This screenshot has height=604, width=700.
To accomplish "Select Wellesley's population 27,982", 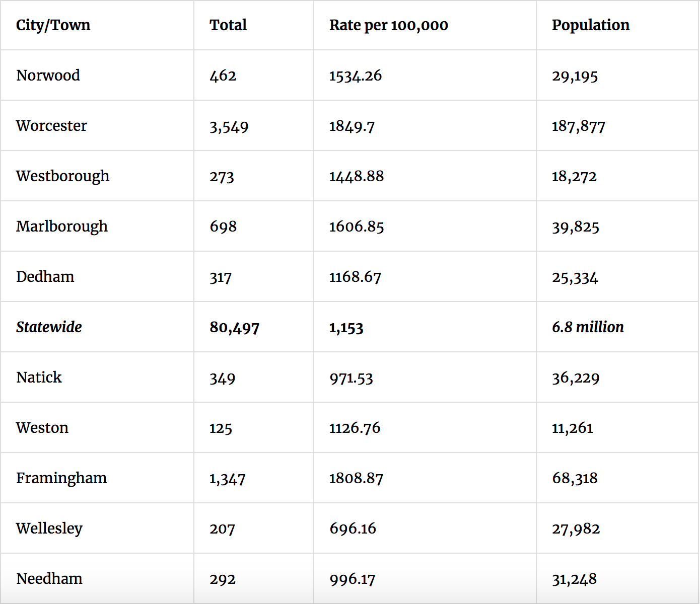I will (x=576, y=529).
